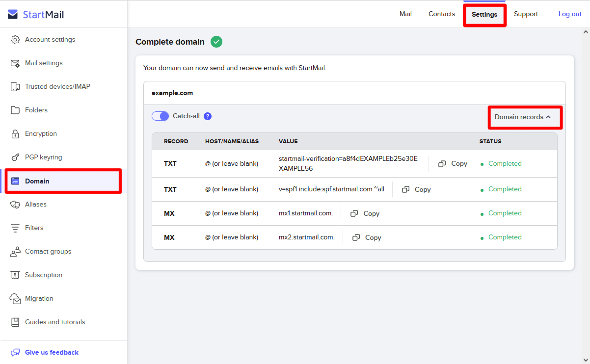Screen dimensions: 590x364
Task: Click the RECORD column header
Action: tap(176, 141)
